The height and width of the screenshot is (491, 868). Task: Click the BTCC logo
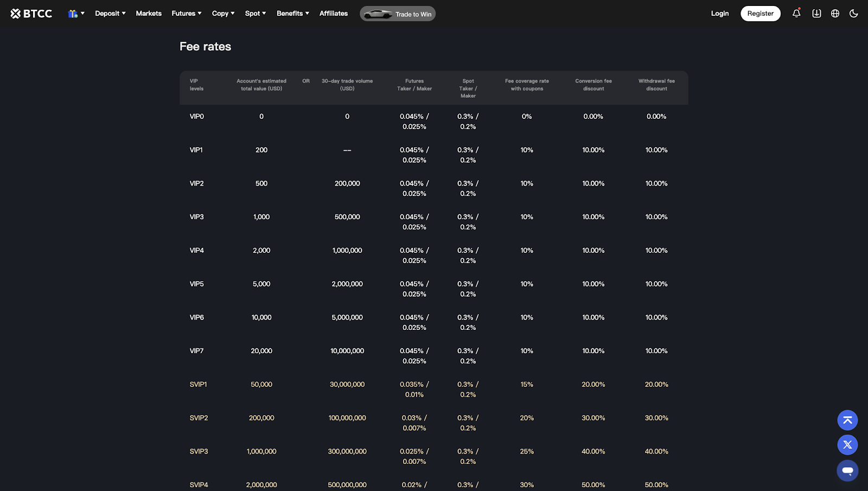pyautogui.click(x=31, y=14)
